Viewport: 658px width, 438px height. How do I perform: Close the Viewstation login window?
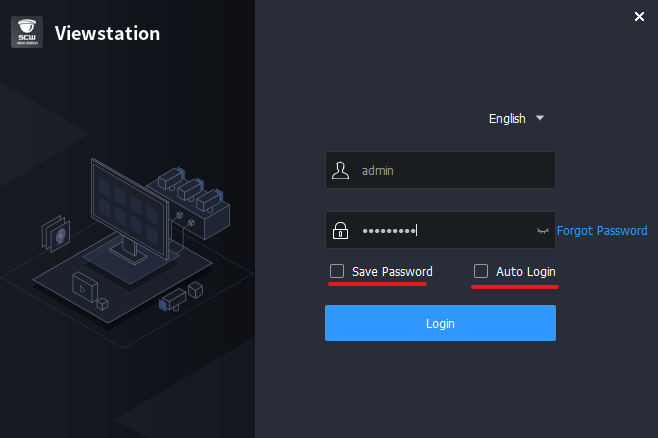click(x=639, y=16)
